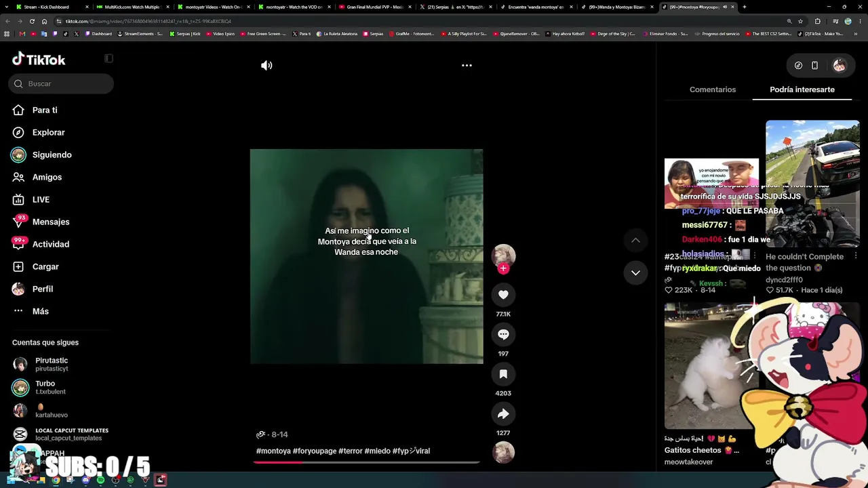The width and height of the screenshot is (868, 488).
Task: Click the #terror hashtag
Action: [350, 451]
